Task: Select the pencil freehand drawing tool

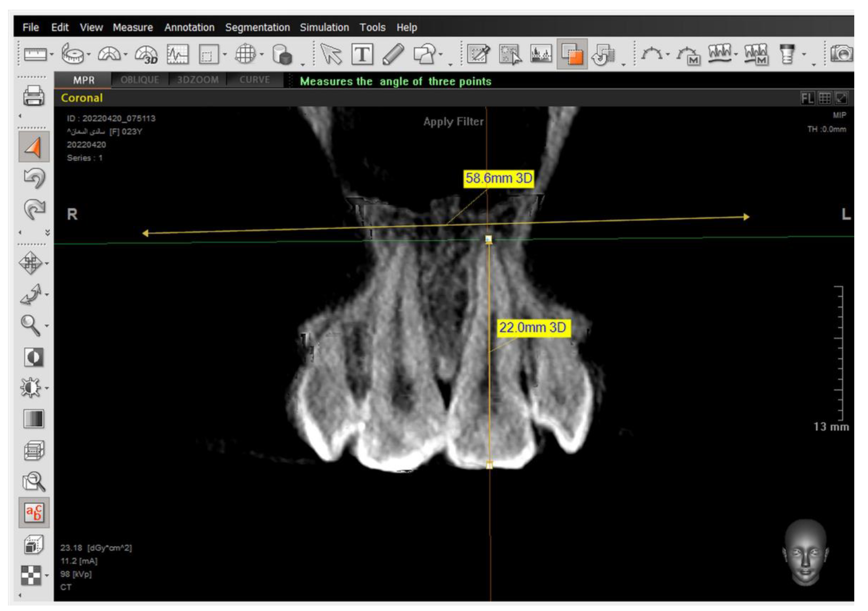Action: pyautogui.click(x=393, y=54)
